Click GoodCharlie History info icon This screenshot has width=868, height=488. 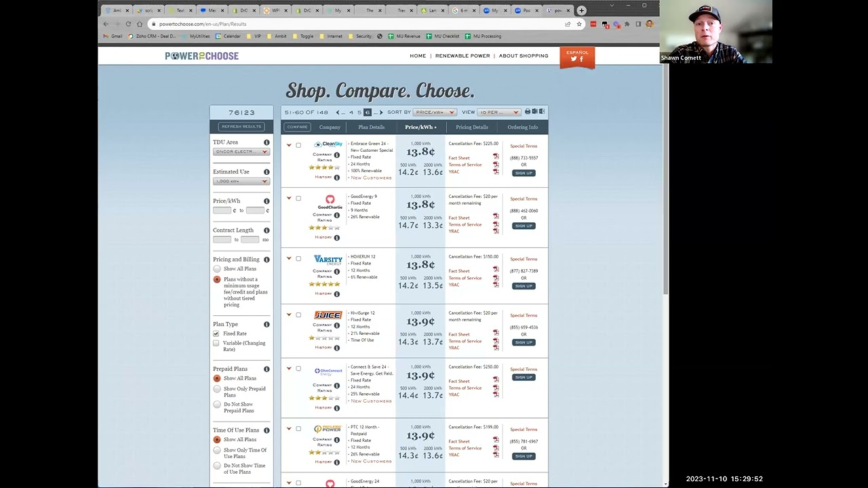[336, 238]
